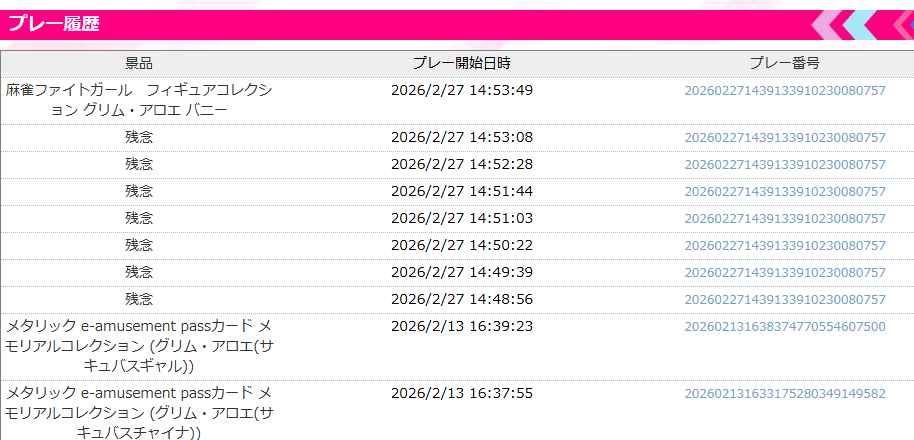This screenshot has width=914, height=440.
Task: Click 残念 result in the 14:50:22 row
Action: point(139,245)
